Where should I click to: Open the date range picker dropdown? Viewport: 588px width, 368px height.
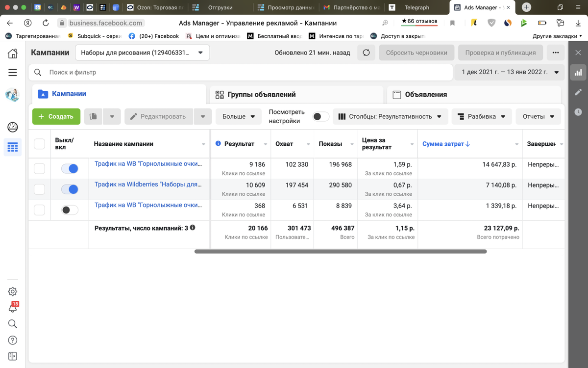pos(510,72)
